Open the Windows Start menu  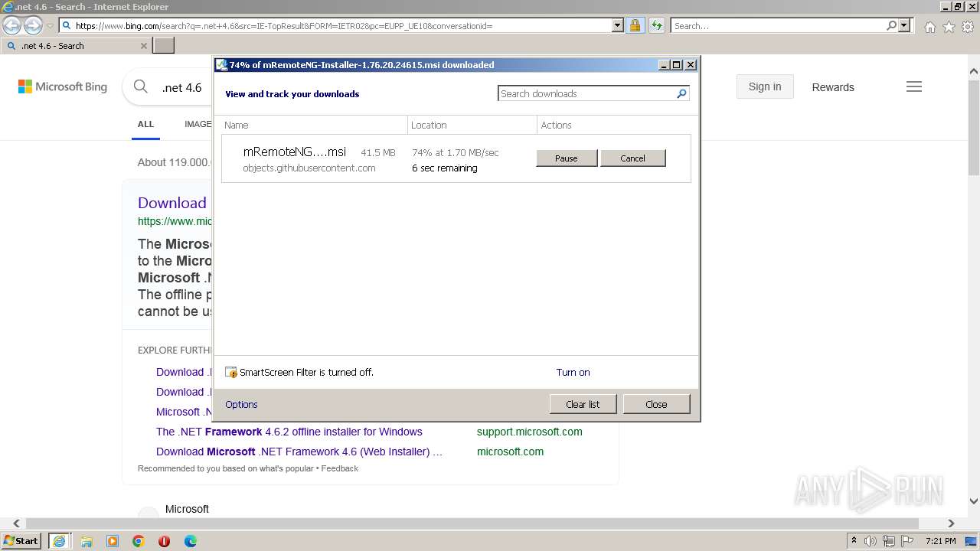pyautogui.click(x=21, y=541)
